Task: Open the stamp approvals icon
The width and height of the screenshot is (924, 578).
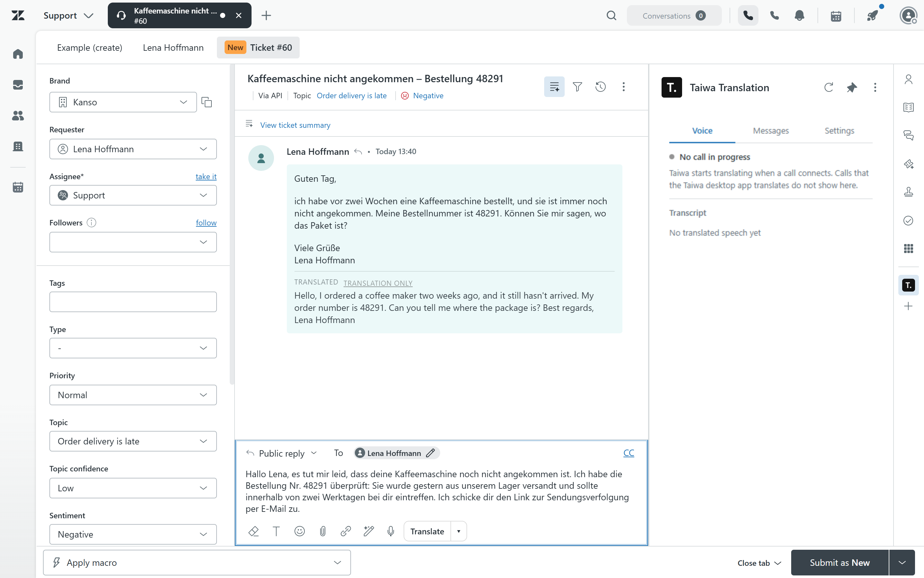Action: pyautogui.click(x=908, y=192)
